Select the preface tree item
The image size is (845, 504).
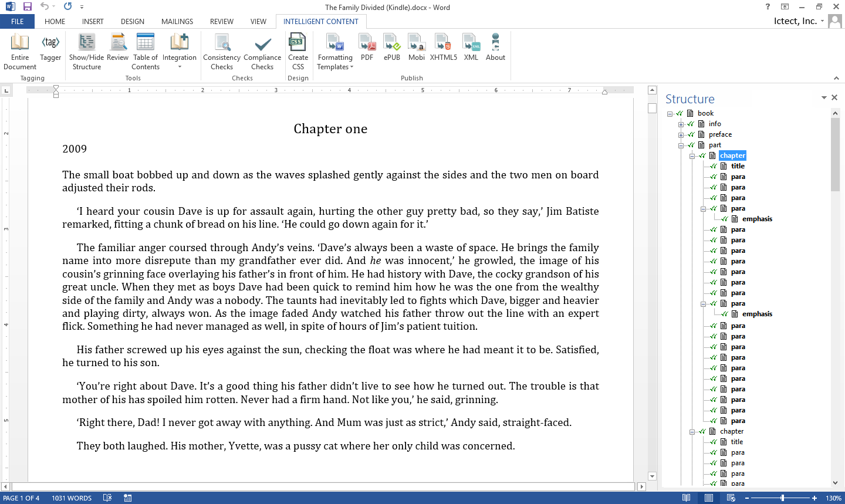click(x=720, y=134)
